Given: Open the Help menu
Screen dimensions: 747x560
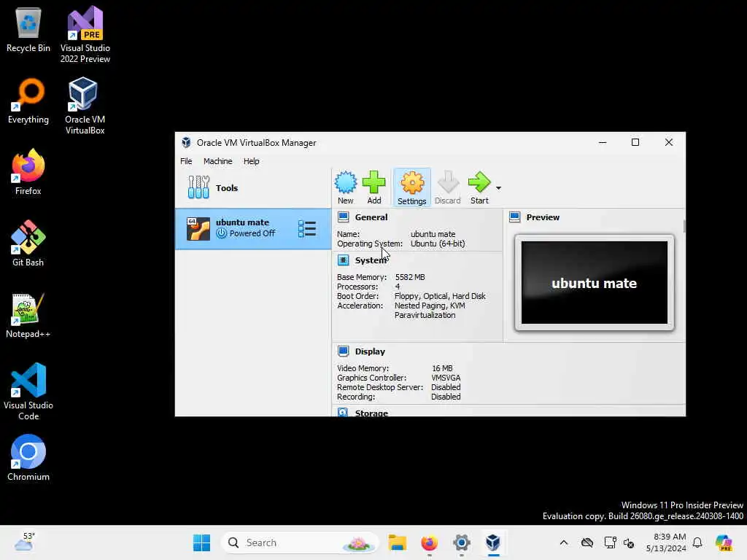Looking at the screenshot, I should pyautogui.click(x=252, y=161).
